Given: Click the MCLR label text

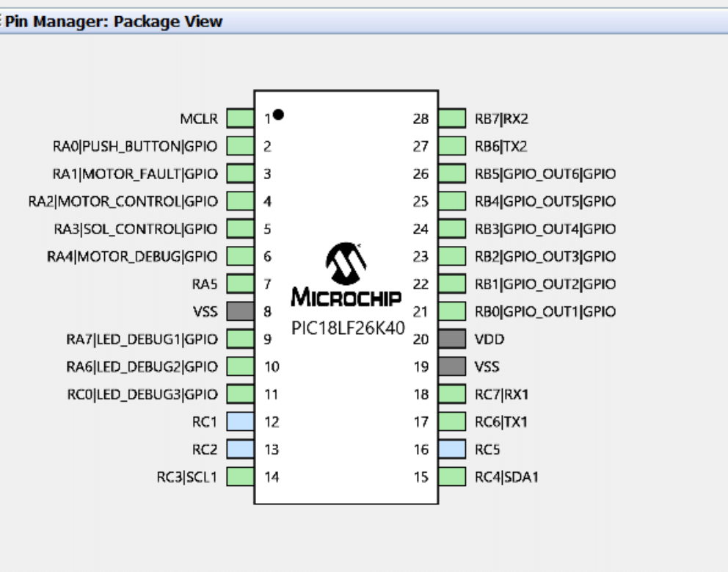Looking at the screenshot, I should (199, 119).
